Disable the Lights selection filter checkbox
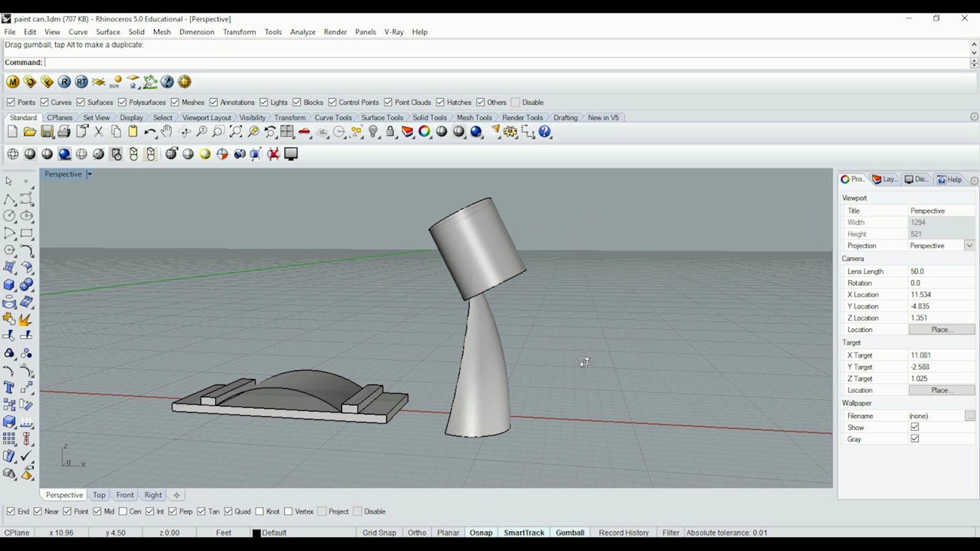Viewport: 980px width, 551px height. 264,102
